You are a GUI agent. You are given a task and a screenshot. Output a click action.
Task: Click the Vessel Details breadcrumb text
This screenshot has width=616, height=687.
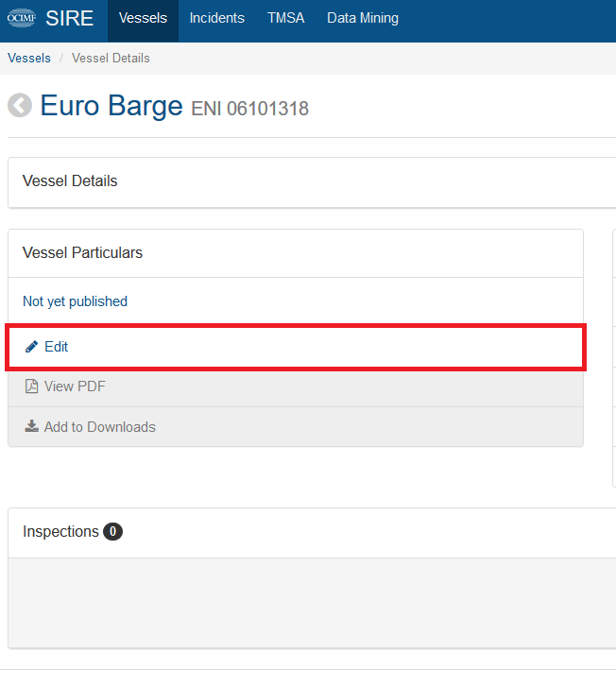111,58
